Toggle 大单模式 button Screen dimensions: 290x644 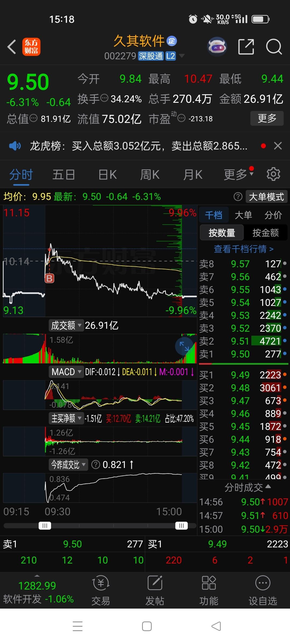click(x=266, y=197)
